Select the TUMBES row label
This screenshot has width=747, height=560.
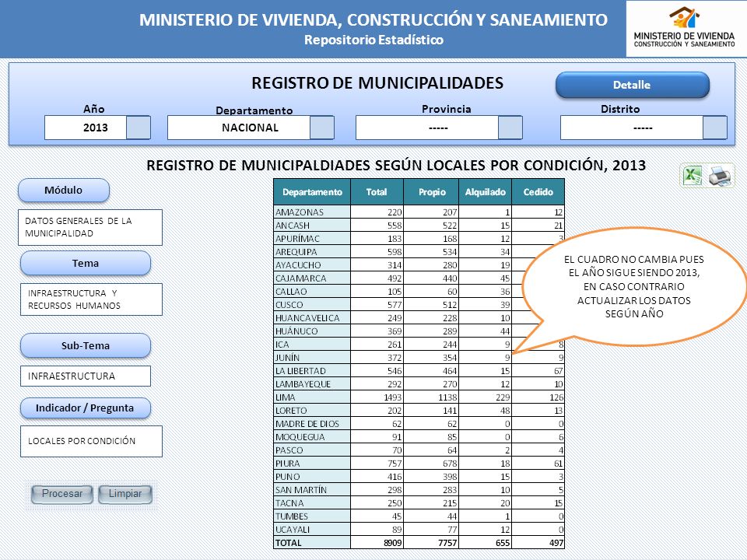[x=312, y=516]
